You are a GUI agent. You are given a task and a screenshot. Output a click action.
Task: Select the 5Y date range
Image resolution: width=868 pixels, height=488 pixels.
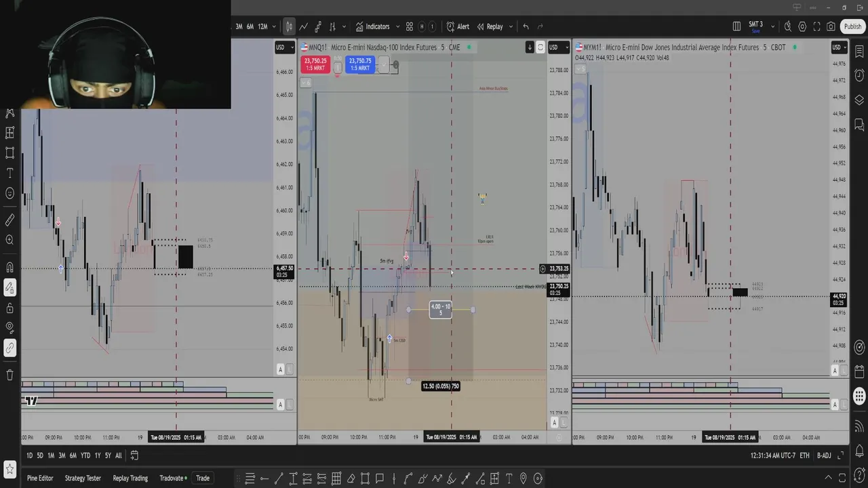[x=108, y=455]
